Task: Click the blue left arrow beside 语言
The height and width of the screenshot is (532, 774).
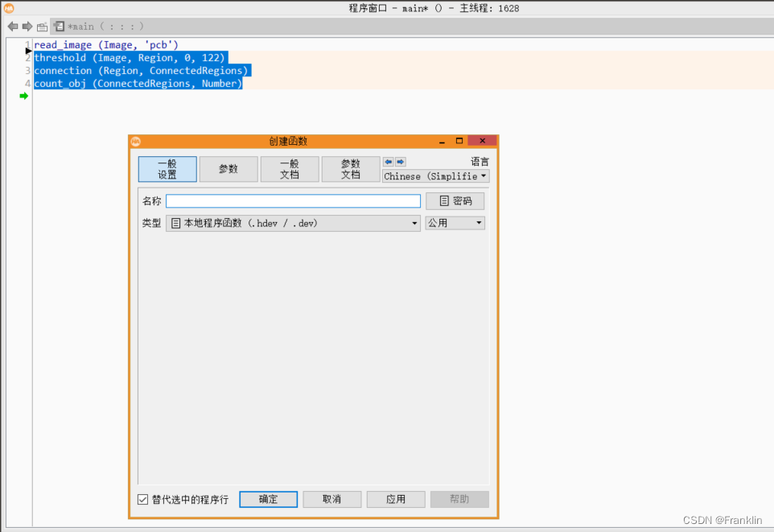Action: 388,161
